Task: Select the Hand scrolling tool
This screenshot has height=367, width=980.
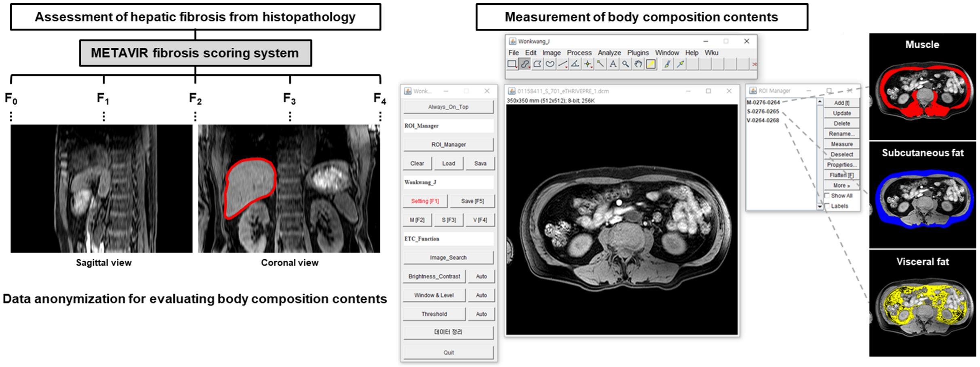Action: pyautogui.click(x=638, y=64)
